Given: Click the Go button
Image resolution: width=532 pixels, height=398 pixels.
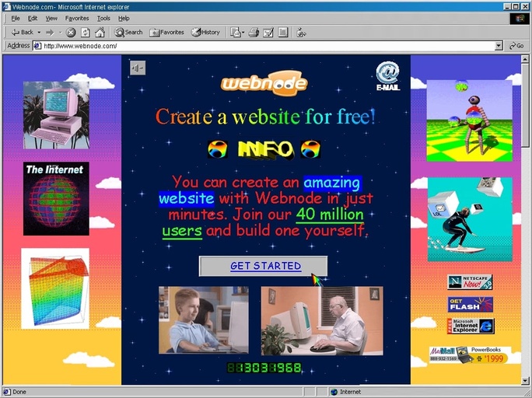Looking at the screenshot, I should click(x=516, y=46).
